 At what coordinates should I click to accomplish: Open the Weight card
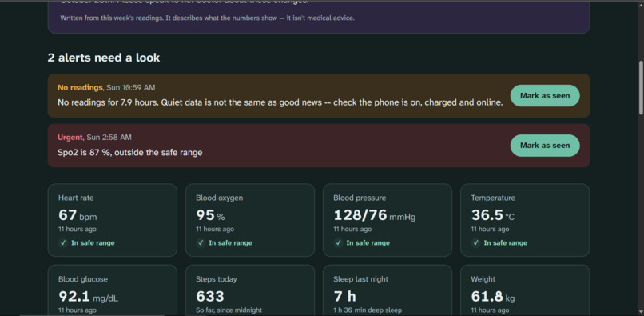coord(525,290)
